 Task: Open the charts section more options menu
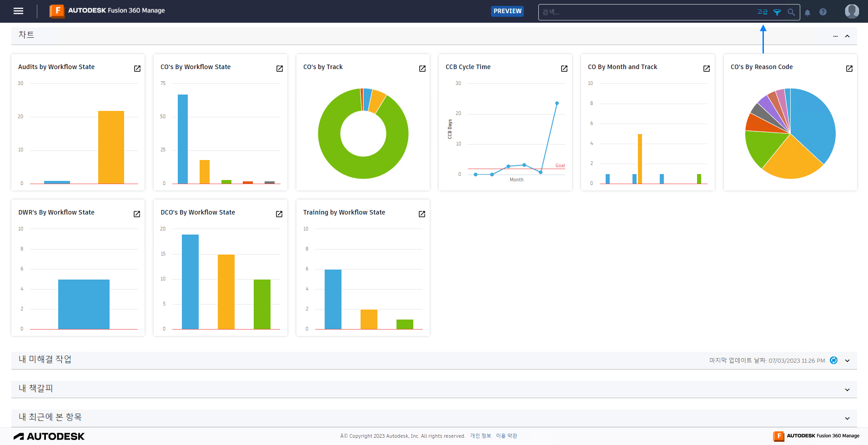point(835,36)
